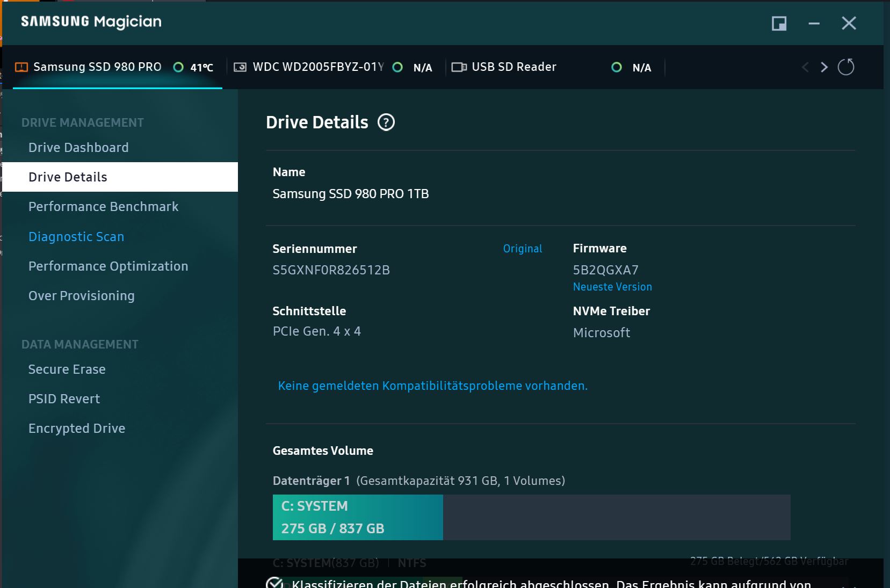Click the USB SD Reader device icon
The height and width of the screenshot is (588, 890).
tap(459, 67)
